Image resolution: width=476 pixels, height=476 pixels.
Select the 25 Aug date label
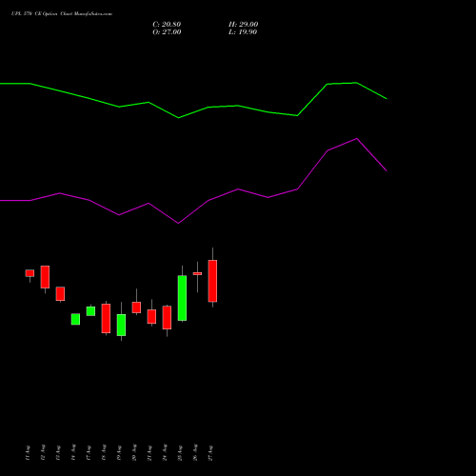tap(180, 453)
